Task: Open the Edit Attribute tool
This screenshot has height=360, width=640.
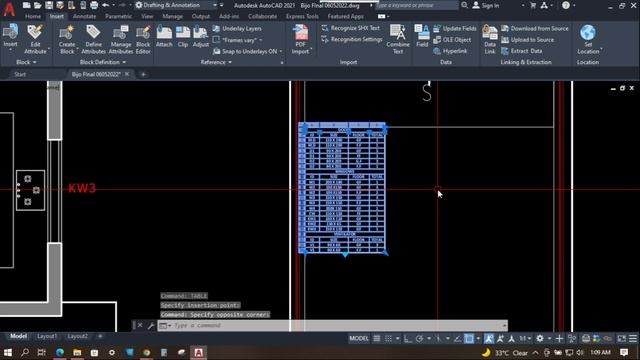Action: pyautogui.click(x=35, y=39)
